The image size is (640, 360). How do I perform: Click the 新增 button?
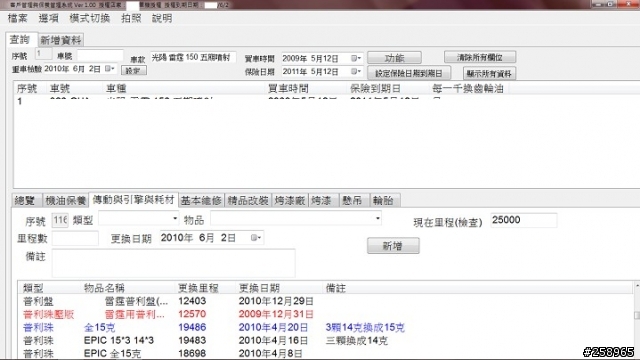(393, 246)
